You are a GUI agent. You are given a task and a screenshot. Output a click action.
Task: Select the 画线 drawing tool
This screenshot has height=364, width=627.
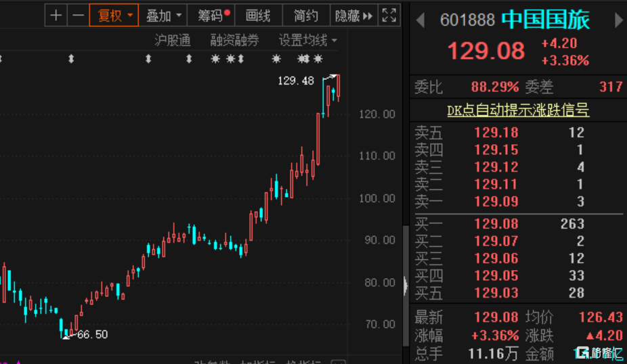coord(259,16)
